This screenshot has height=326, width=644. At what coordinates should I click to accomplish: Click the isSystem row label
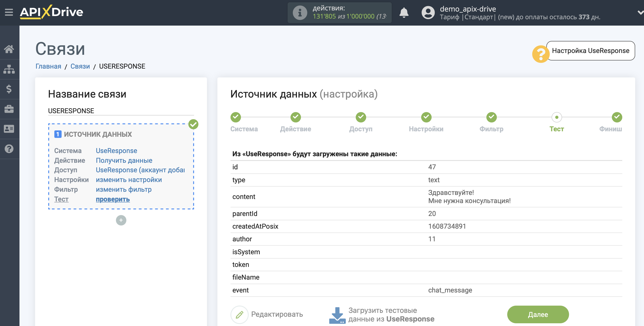click(x=246, y=252)
